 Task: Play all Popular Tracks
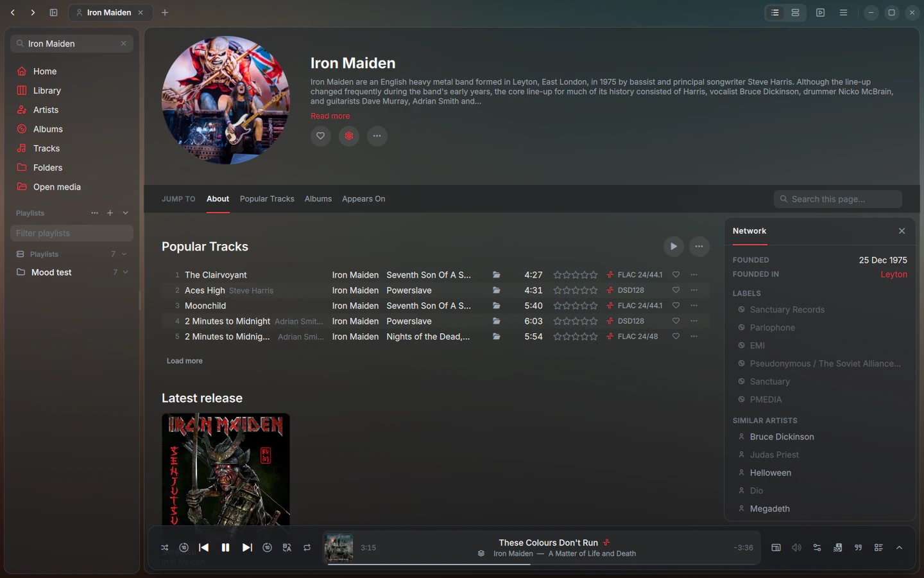click(x=674, y=247)
